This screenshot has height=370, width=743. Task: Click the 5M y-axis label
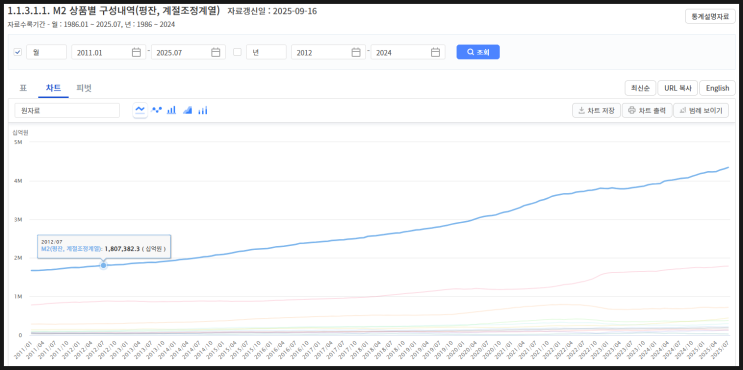[x=18, y=142]
